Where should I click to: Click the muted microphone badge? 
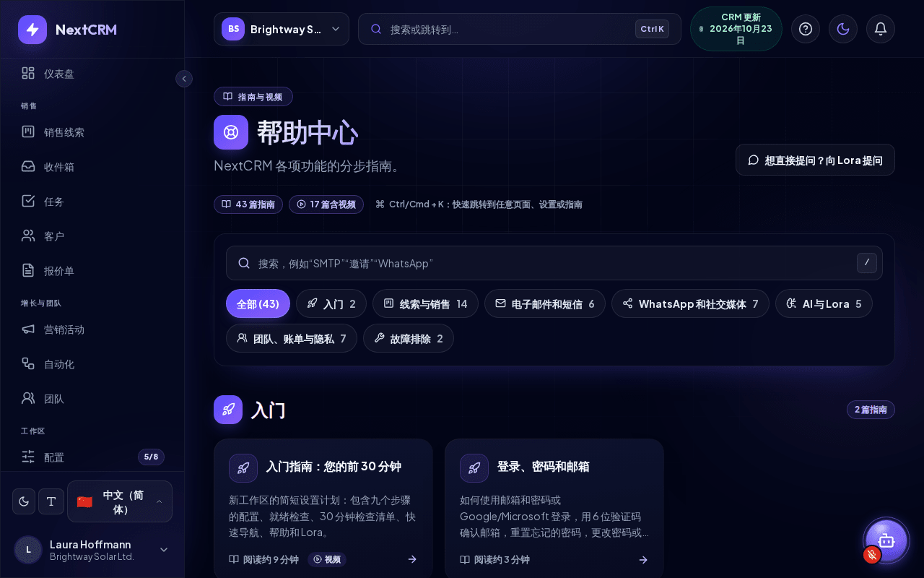872,555
